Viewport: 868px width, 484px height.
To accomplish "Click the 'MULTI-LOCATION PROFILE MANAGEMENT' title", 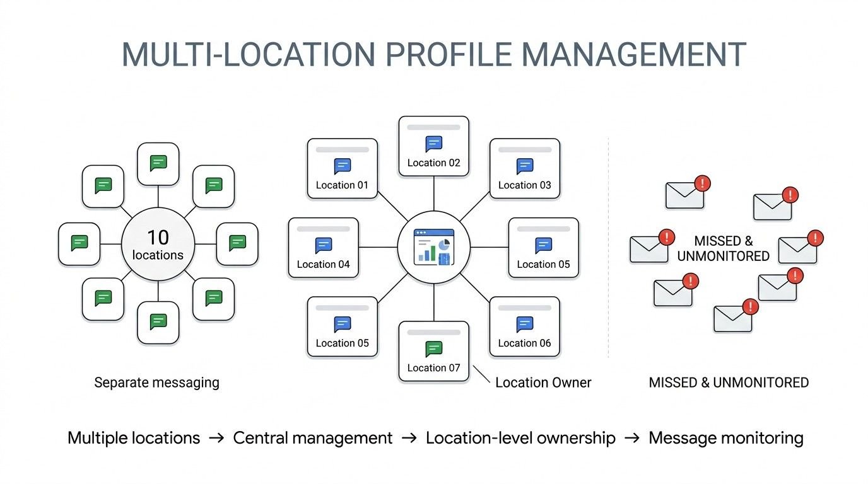I will 434,55.
